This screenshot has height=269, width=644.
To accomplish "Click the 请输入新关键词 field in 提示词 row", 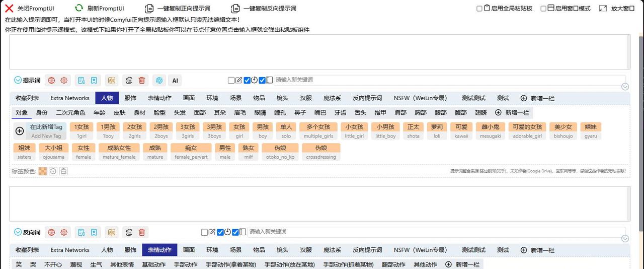I will point(449,80).
